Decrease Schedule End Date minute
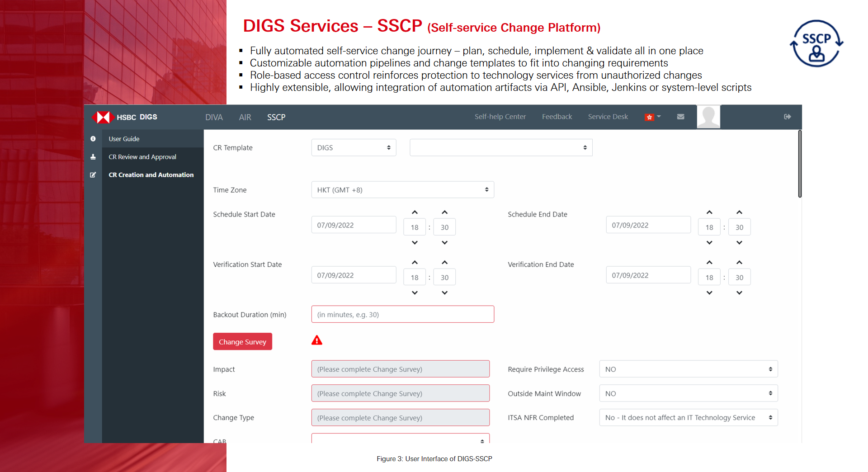 739,243
